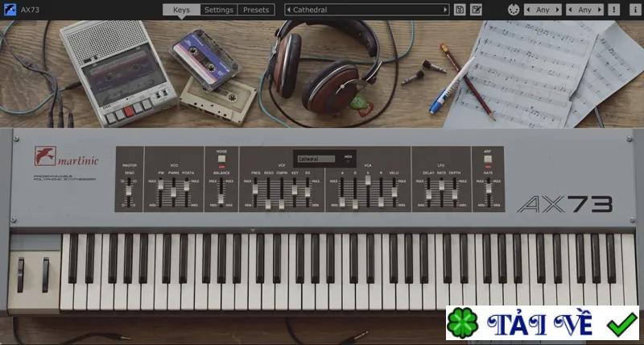Open the Presets tab

coord(256,10)
